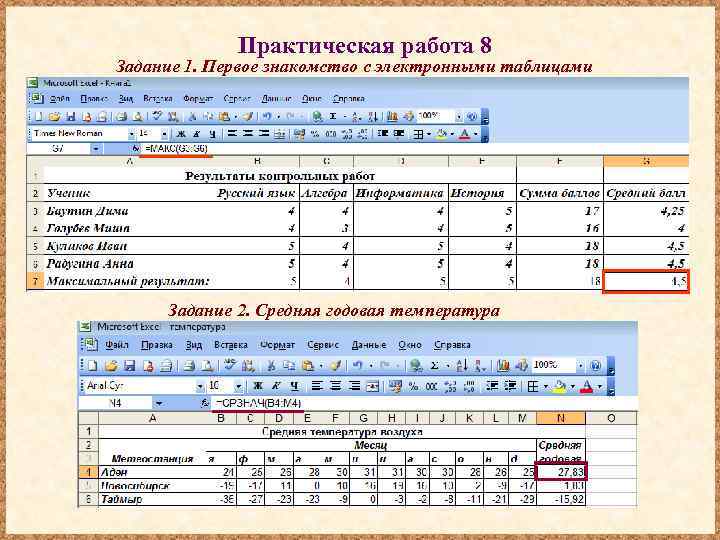Toggle Underline Ч in Книга2 window
The width and height of the screenshot is (720, 540).
pyautogui.click(x=212, y=134)
